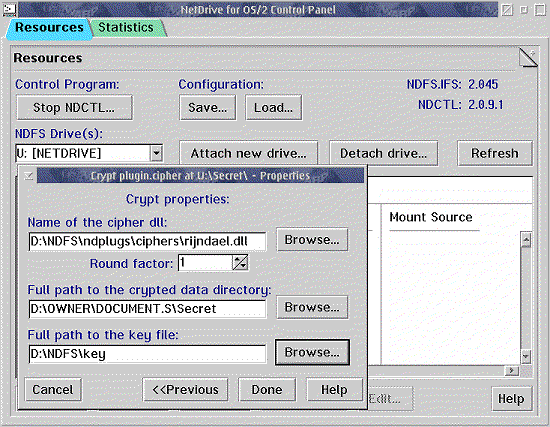
Task: Select the Resources tab
Action: [48, 28]
